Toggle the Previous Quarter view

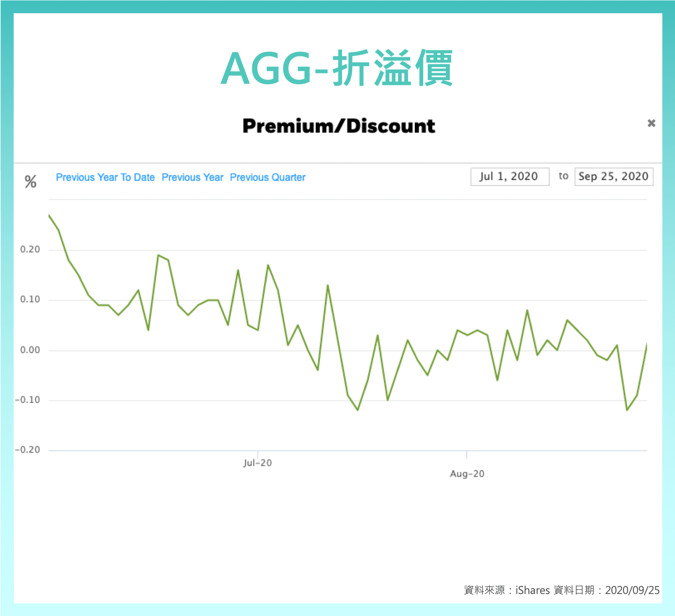pos(268,177)
